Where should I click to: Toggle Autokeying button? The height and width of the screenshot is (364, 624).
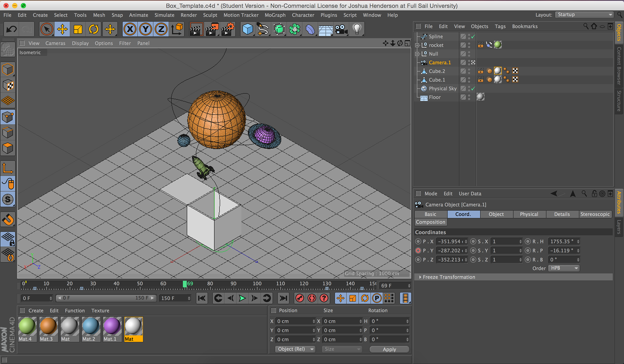coord(312,298)
